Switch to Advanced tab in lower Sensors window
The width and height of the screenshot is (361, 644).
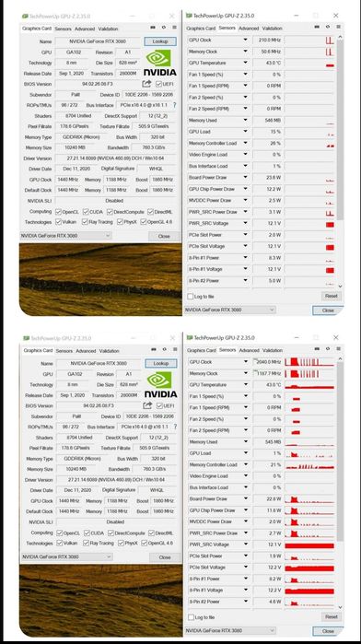pos(249,350)
